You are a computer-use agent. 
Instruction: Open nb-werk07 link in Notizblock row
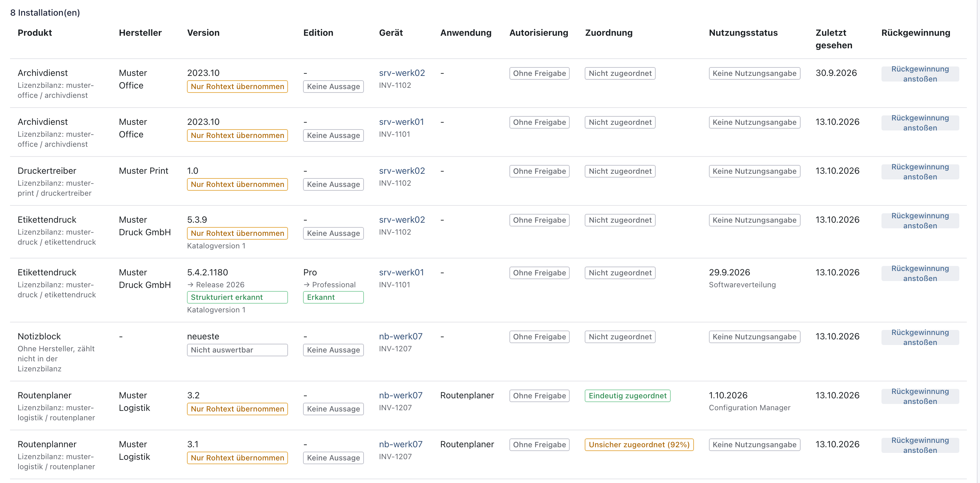[401, 336]
